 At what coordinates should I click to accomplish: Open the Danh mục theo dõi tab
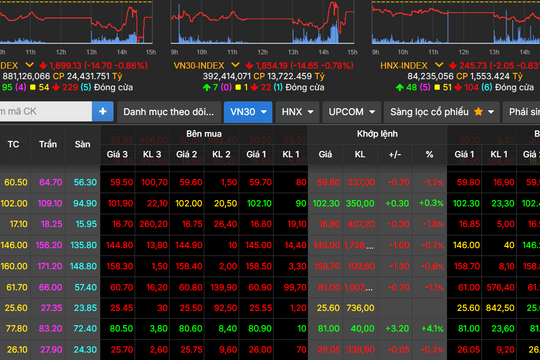[168, 112]
